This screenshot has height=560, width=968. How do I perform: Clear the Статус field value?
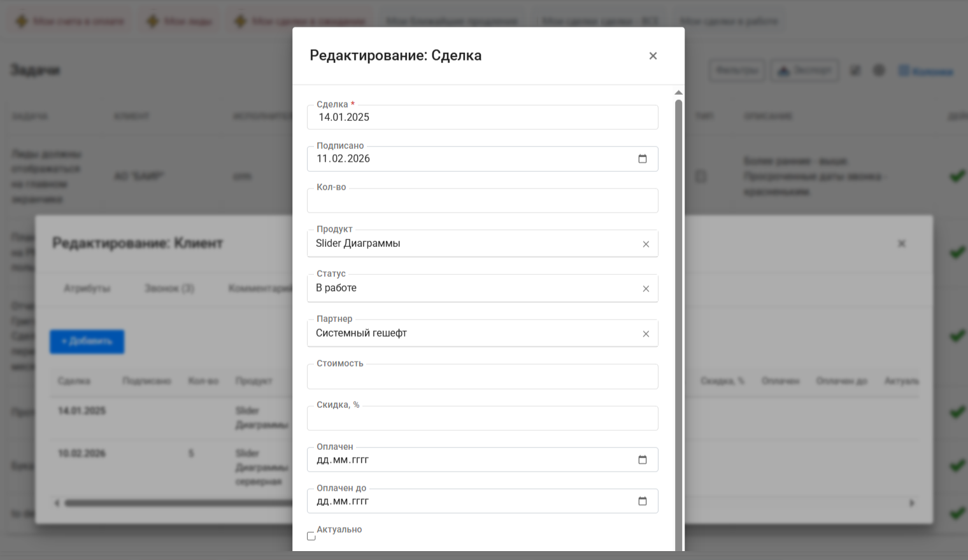click(x=646, y=289)
